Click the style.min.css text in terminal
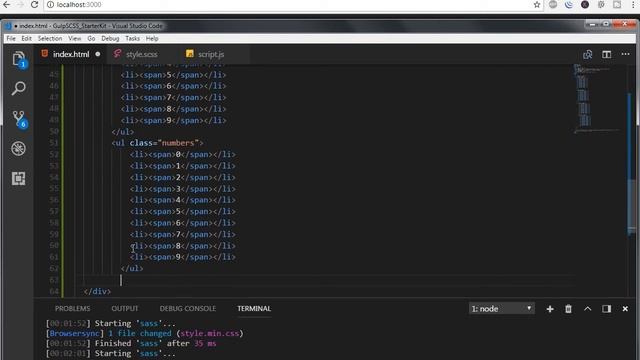The image size is (640, 360). click(209, 333)
